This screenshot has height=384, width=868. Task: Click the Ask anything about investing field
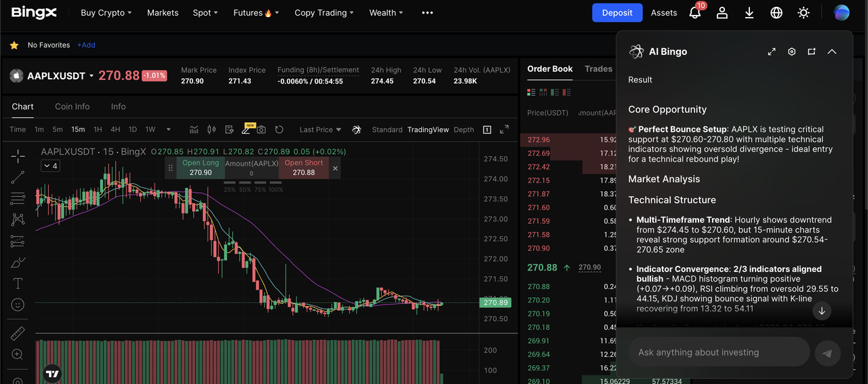[x=719, y=352]
